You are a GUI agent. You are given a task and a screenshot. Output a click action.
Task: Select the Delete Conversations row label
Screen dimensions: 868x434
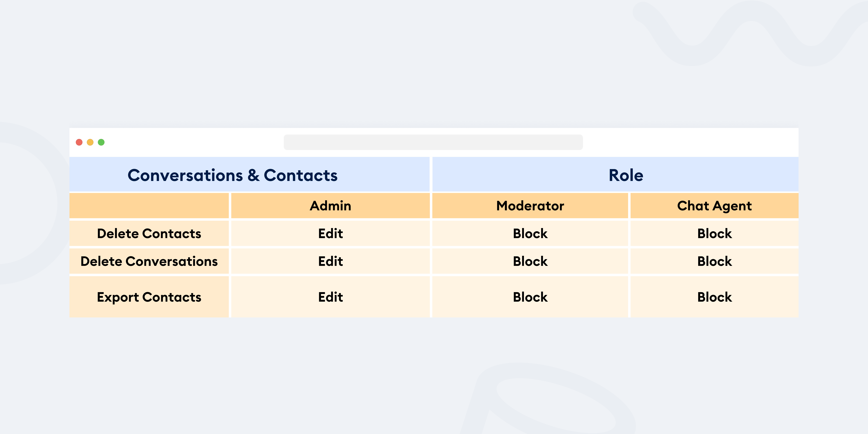click(x=149, y=261)
